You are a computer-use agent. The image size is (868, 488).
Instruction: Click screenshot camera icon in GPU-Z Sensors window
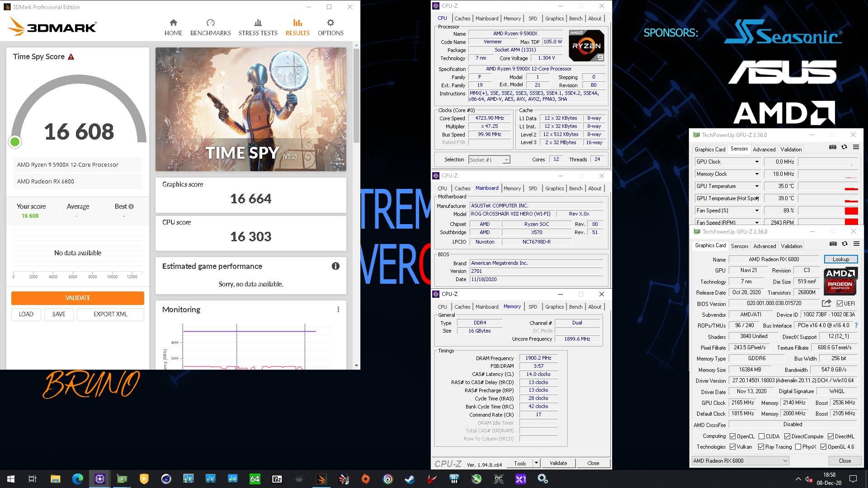pos(833,147)
